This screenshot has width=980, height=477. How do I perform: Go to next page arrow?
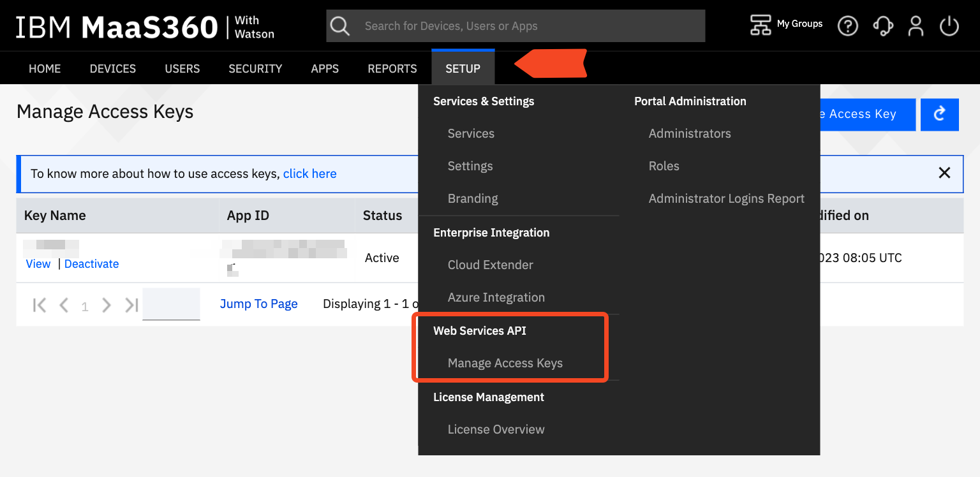107,305
